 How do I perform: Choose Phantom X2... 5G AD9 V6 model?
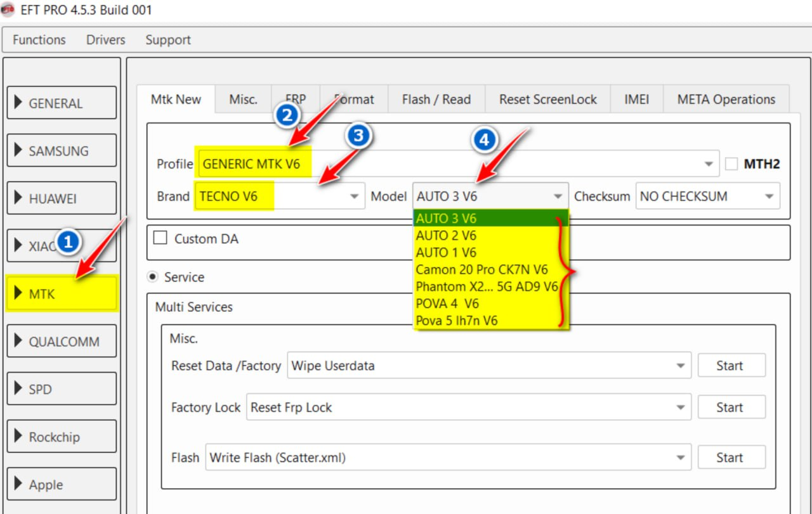point(491,286)
